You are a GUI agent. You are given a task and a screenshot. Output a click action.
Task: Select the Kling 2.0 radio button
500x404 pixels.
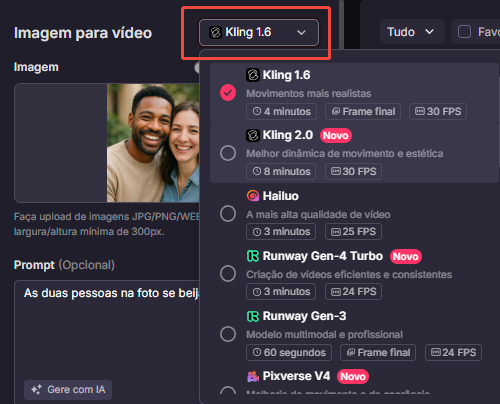coord(228,153)
